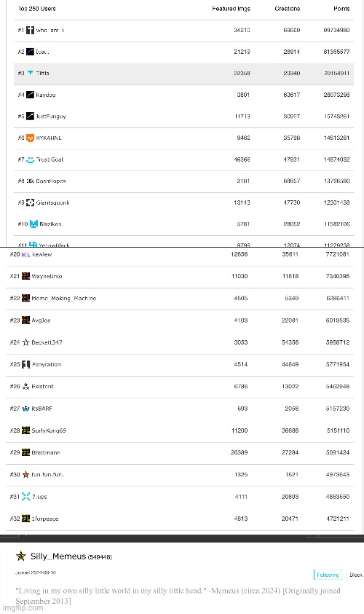This screenshot has height=614, width=364.
Task: Click Giantsquonk's pixel avatar icon
Action: tap(30, 202)
